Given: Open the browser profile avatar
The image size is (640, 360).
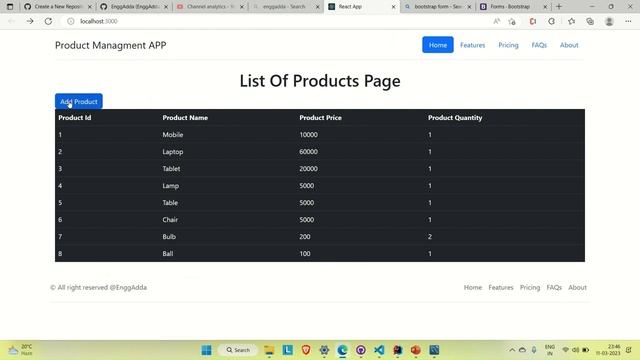Looking at the screenshot, I should click(x=609, y=21).
